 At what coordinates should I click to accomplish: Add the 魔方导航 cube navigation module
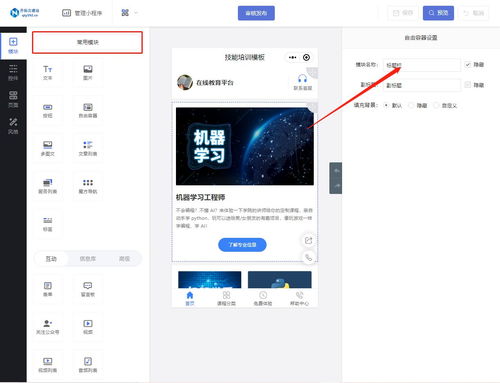pyautogui.click(x=88, y=186)
